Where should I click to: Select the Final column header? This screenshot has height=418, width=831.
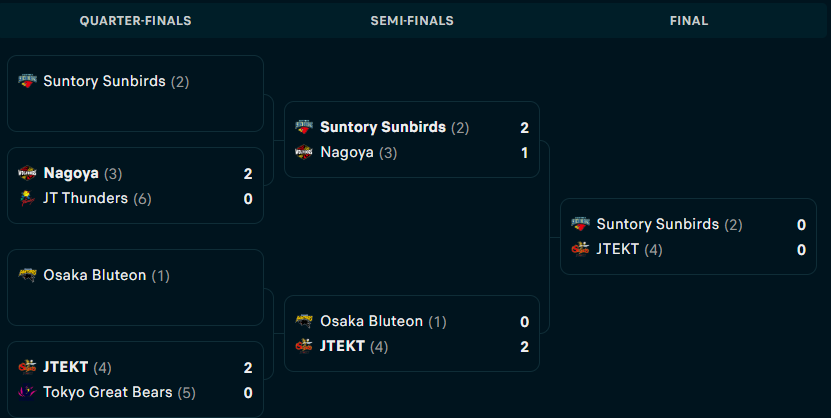tap(689, 21)
